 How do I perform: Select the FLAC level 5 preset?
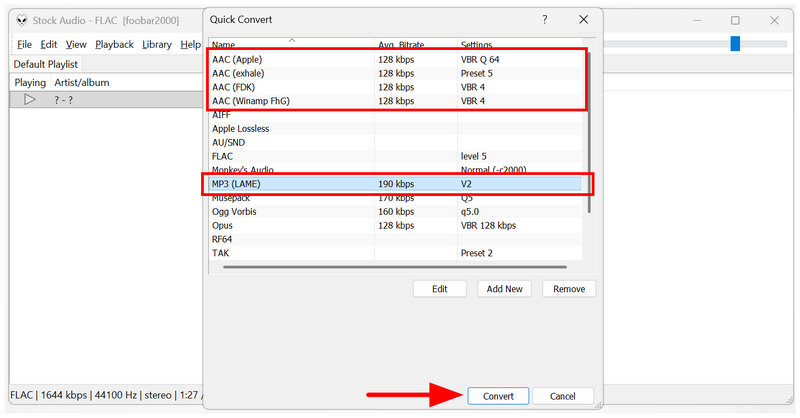395,156
